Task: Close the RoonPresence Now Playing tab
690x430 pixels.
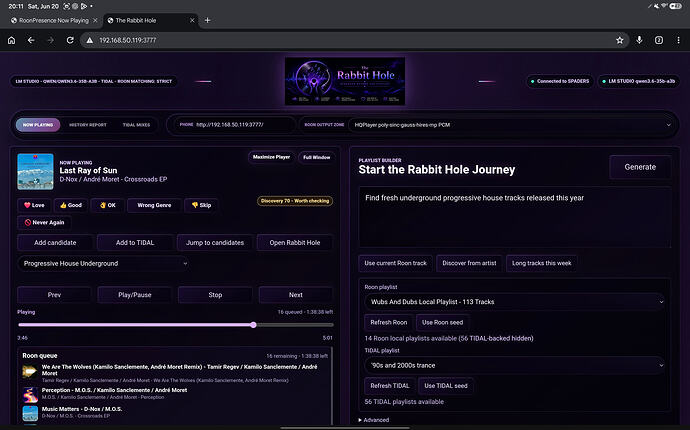Action: click(x=95, y=20)
